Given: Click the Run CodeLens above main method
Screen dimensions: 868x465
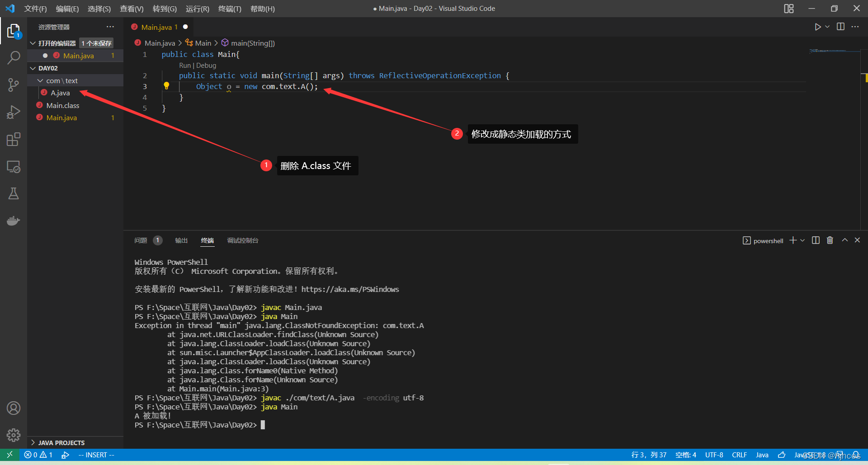Looking at the screenshot, I should tap(185, 66).
